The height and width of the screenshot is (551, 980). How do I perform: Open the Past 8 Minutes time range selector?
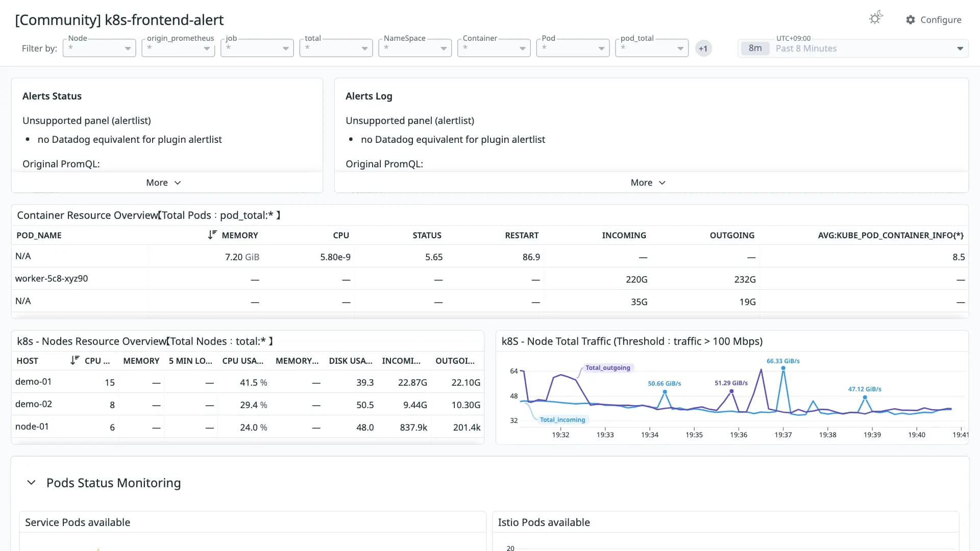[x=853, y=48]
